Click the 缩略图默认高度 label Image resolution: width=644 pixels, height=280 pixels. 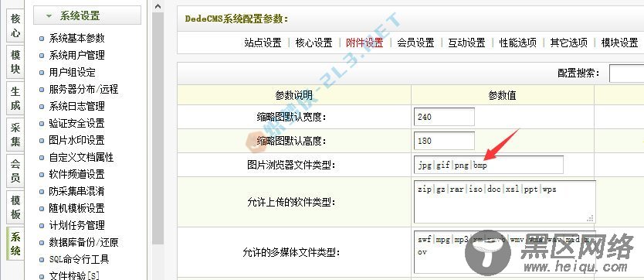pyautogui.click(x=291, y=141)
